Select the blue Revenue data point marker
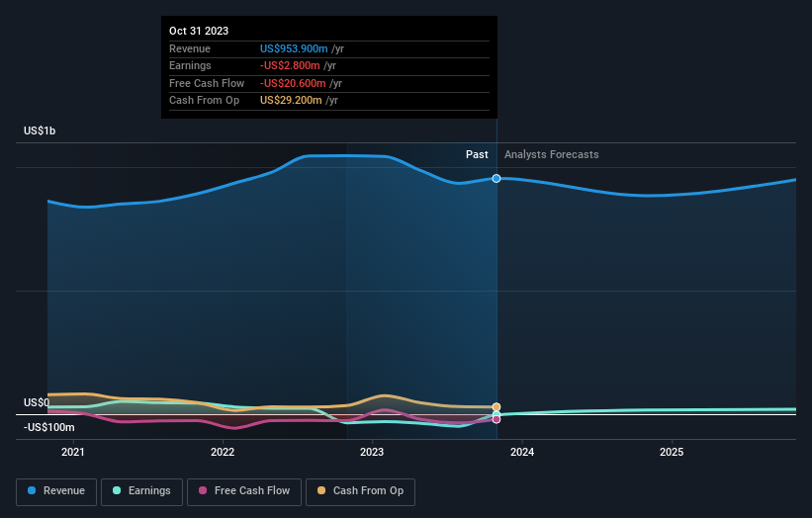 point(496,179)
